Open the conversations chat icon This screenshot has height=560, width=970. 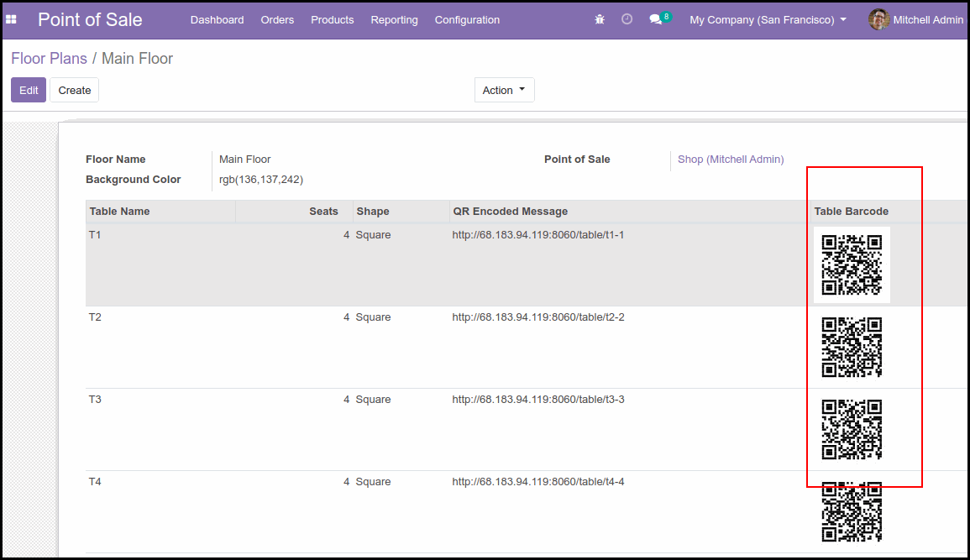pos(655,20)
